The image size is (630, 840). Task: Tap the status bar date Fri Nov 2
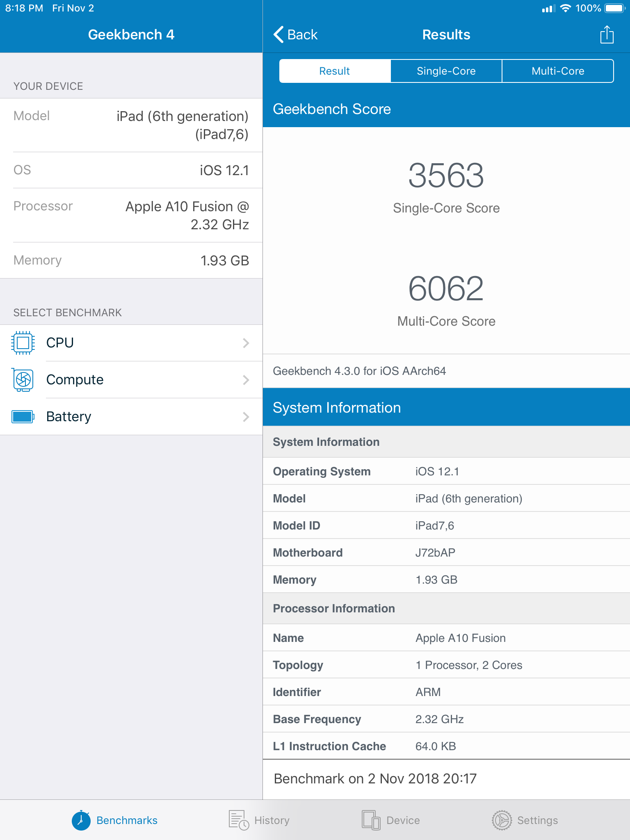pyautogui.click(x=73, y=8)
